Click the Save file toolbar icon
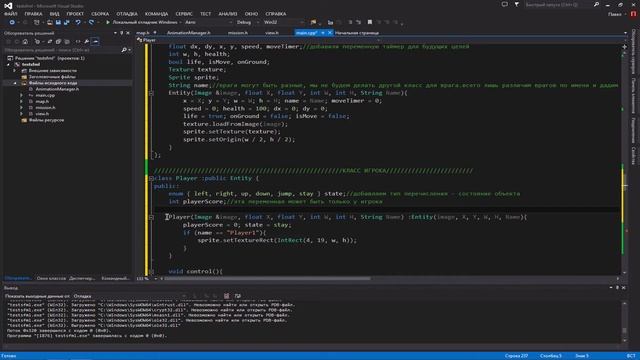Viewport: 640px width, 360px height. click(58, 22)
